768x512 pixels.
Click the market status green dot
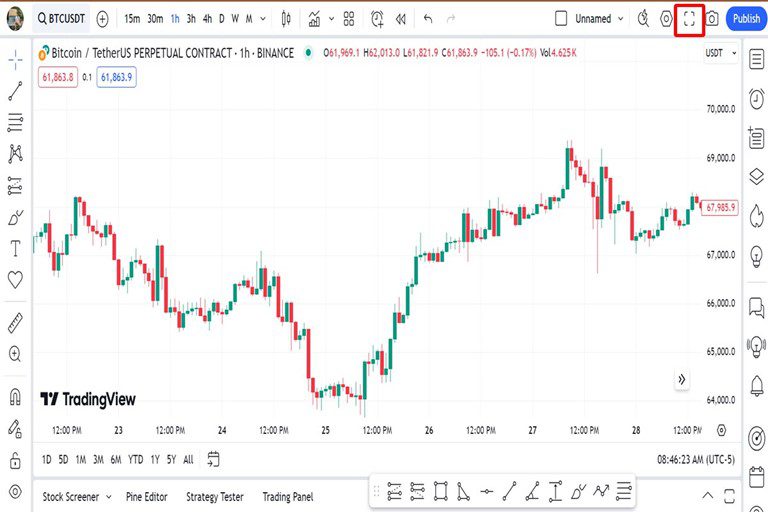click(308, 52)
